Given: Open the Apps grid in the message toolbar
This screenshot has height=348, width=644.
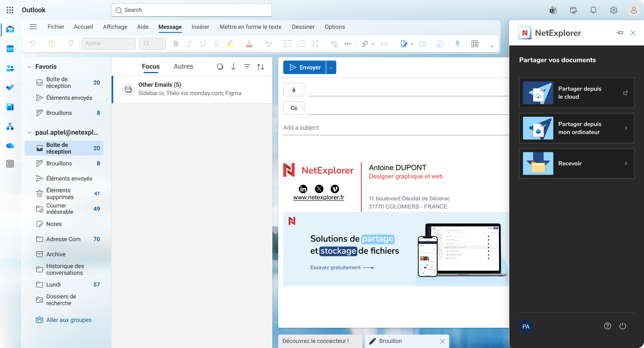Looking at the screenshot, I should [475, 43].
